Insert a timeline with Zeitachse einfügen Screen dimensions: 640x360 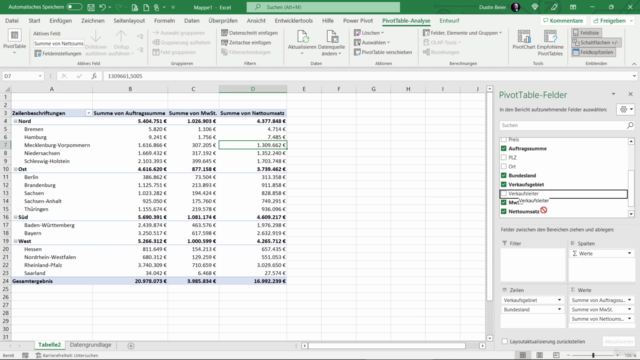click(x=246, y=42)
